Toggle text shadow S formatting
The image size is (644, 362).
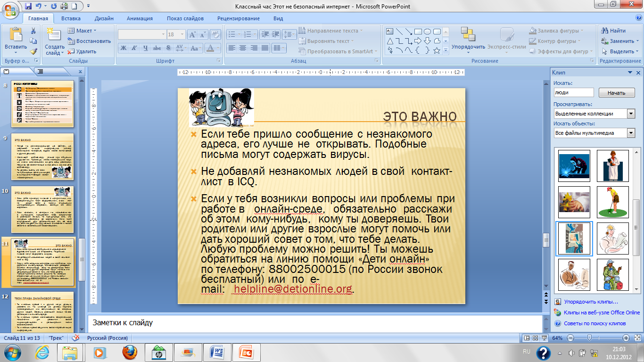[169, 48]
